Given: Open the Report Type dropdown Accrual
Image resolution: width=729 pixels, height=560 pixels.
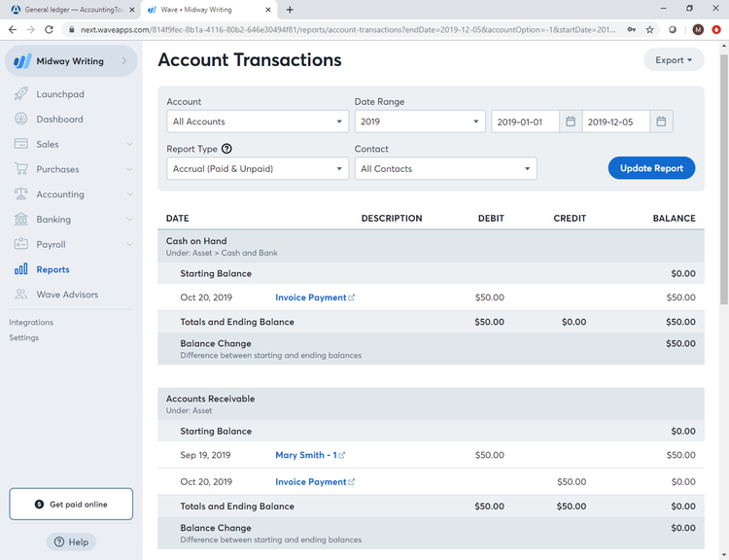Looking at the screenshot, I should point(258,168).
